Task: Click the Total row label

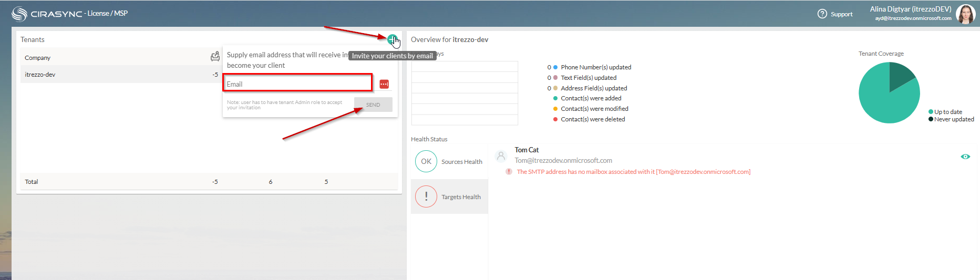Action: point(32,182)
